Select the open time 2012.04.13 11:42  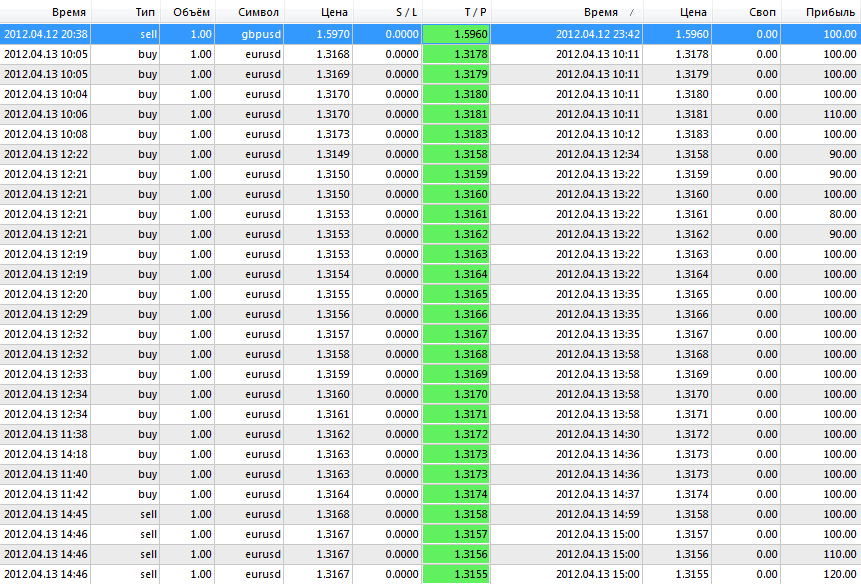[x=46, y=494]
